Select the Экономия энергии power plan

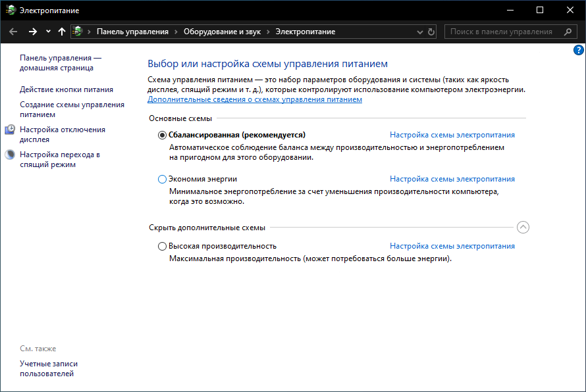163,179
